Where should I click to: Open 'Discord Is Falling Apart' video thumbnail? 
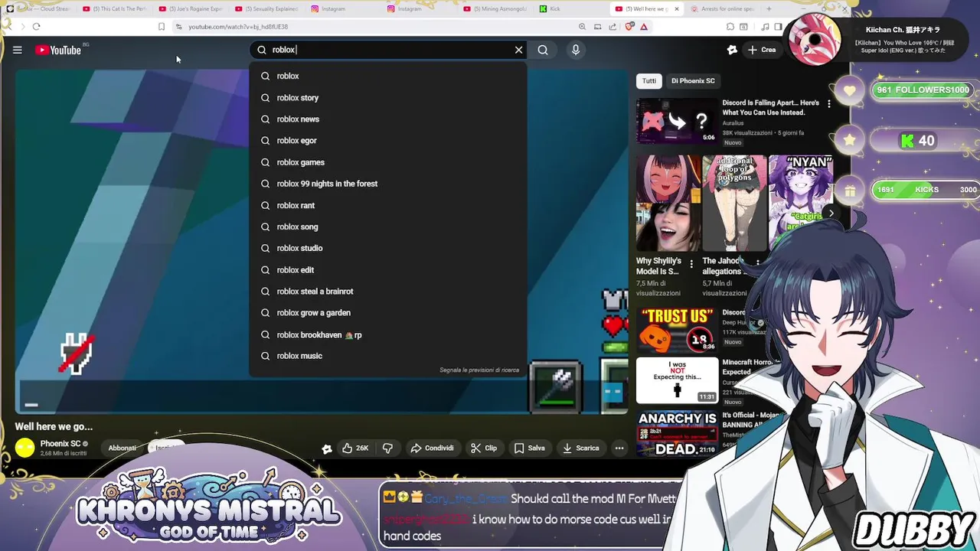(x=677, y=120)
